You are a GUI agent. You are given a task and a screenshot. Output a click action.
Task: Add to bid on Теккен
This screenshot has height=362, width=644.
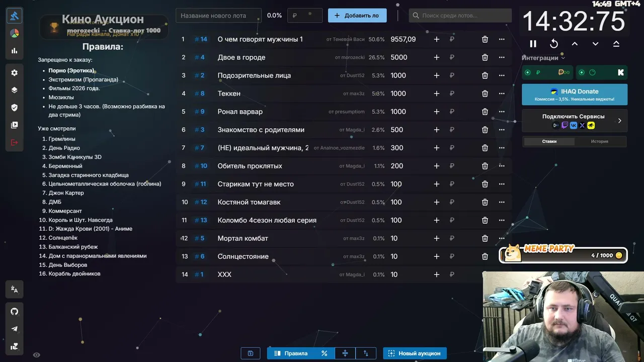(437, 94)
